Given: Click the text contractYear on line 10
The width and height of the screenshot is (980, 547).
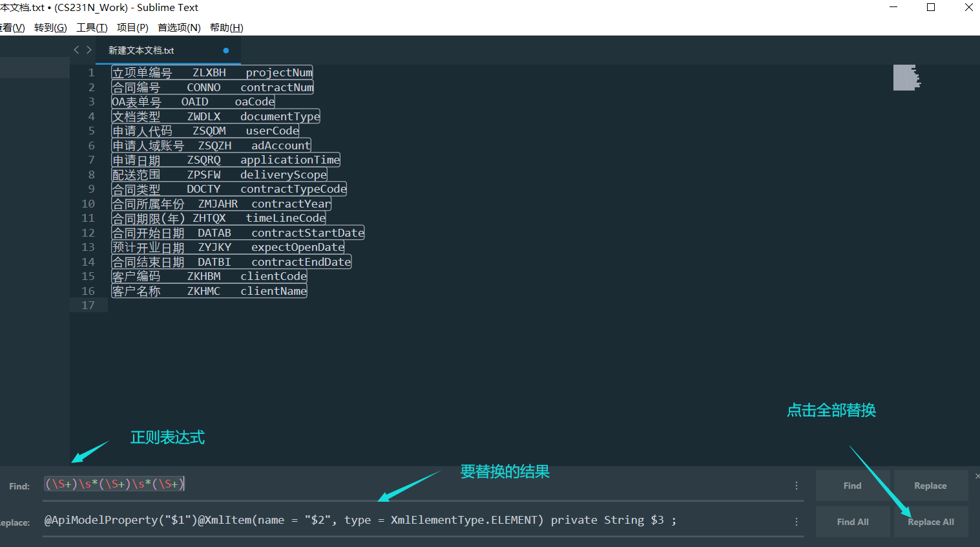Looking at the screenshot, I should [x=291, y=204].
